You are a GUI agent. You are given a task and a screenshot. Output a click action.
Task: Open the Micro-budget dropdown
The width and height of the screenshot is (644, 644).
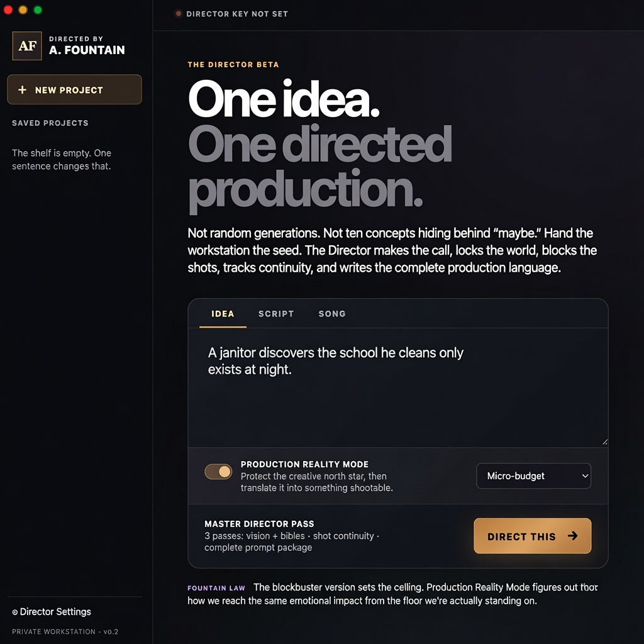coord(533,475)
